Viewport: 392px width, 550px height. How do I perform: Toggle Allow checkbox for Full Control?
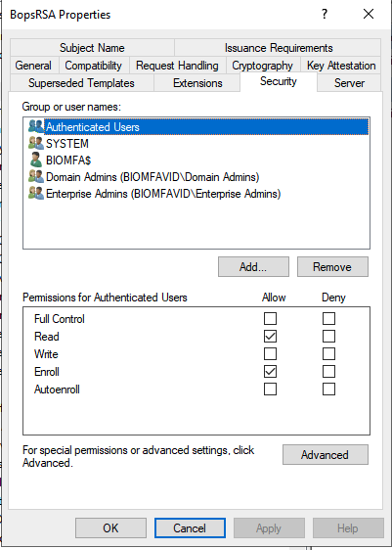pos(270,318)
